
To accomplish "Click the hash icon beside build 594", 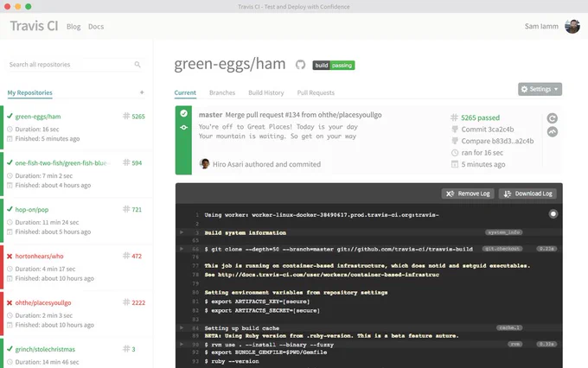I will tap(126, 162).
